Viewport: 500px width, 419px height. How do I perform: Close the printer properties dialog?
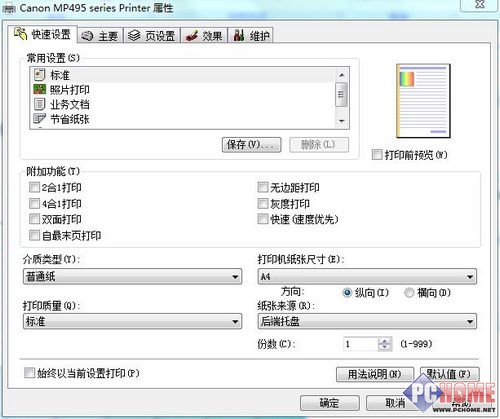coord(480,5)
